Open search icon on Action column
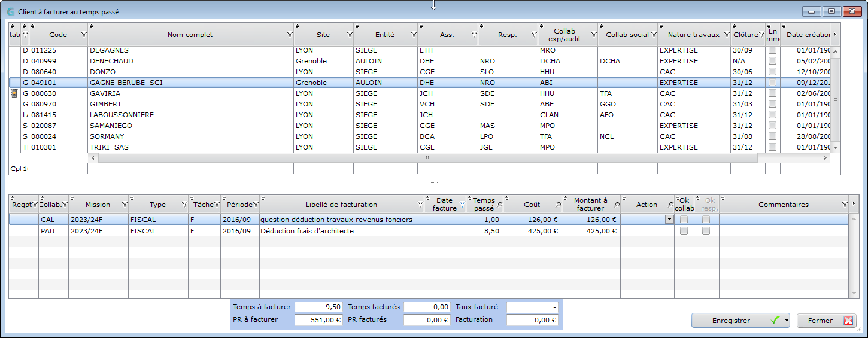 [670, 205]
